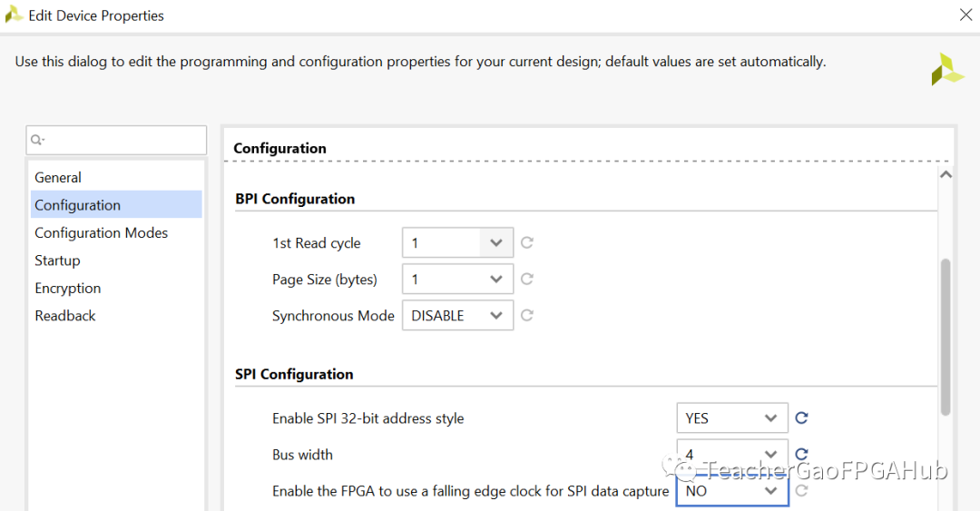
Task: Select the General category
Action: point(58,178)
